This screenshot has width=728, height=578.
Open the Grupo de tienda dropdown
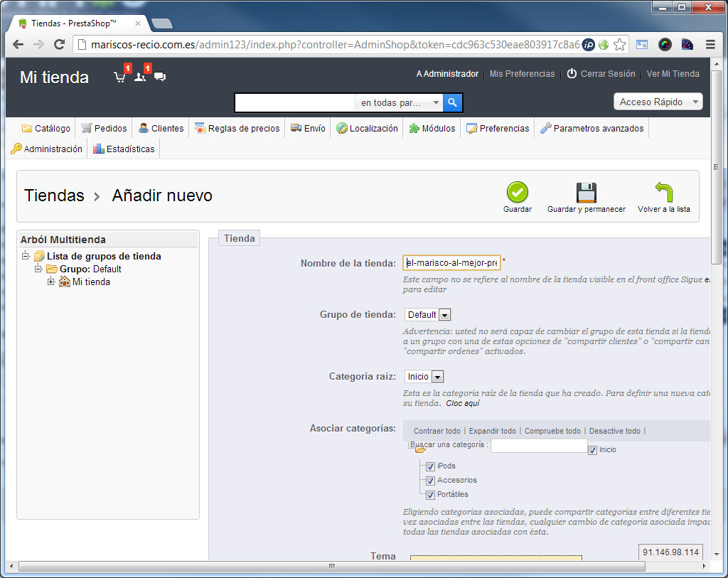tap(427, 315)
